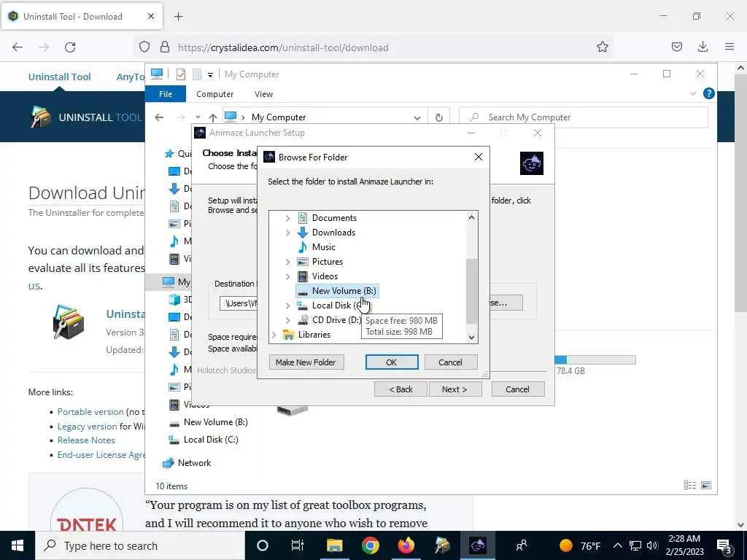Cancel the Animaze Launcher Setup

(x=517, y=389)
